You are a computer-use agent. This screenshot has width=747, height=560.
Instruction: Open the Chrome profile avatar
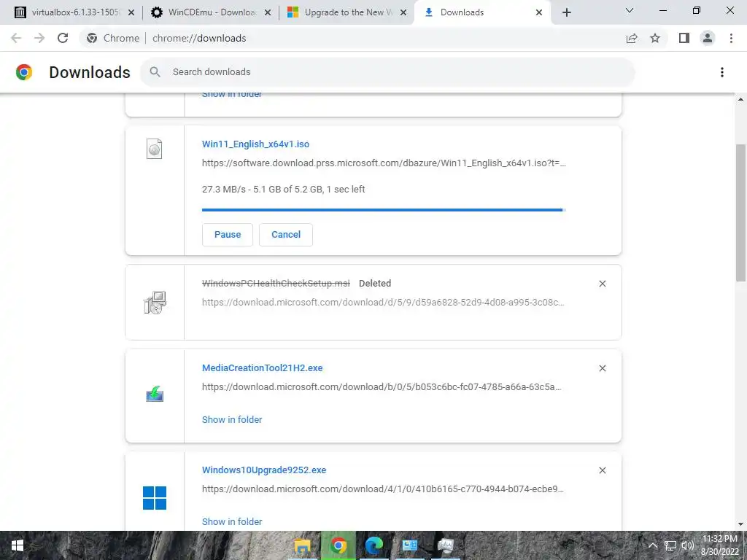tap(708, 38)
